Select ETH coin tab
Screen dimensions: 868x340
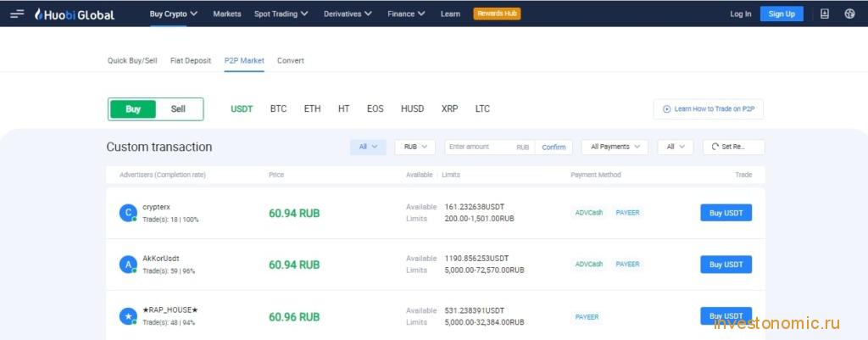pos(312,109)
